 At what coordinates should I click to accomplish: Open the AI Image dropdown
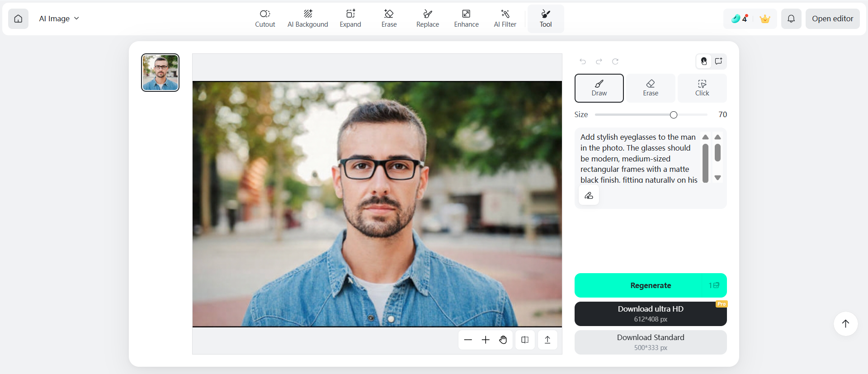pos(59,19)
